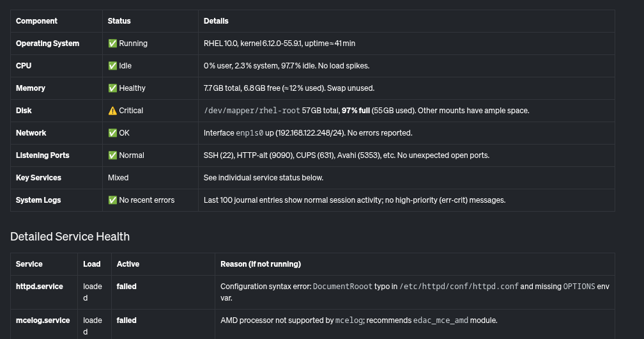Click the green checkmark beside Running status
The width and height of the screenshot is (644, 339).
click(112, 43)
